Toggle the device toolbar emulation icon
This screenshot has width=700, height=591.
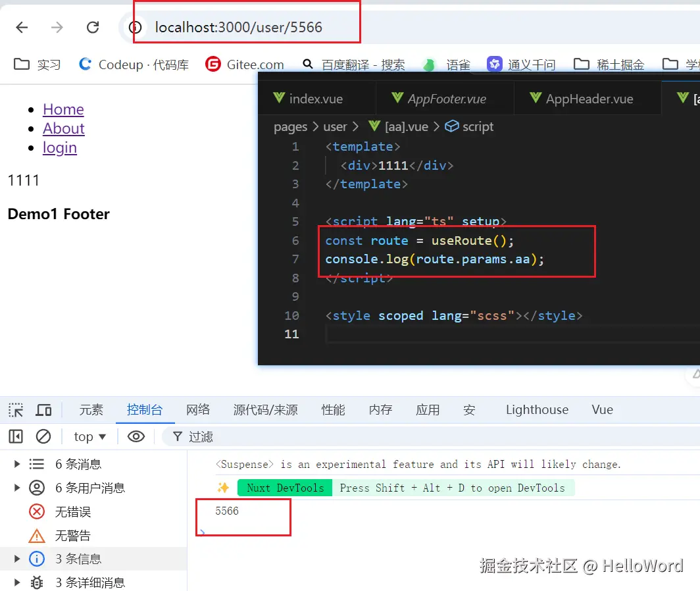click(x=43, y=410)
